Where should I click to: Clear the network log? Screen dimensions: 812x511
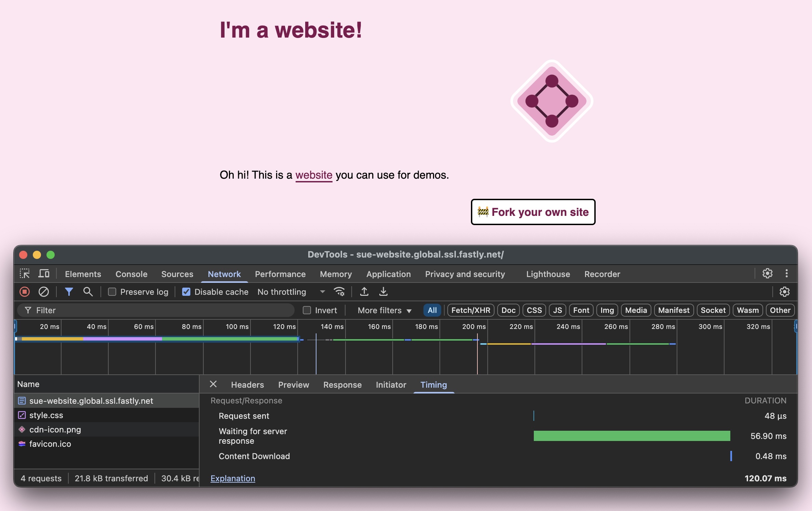pyautogui.click(x=43, y=292)
